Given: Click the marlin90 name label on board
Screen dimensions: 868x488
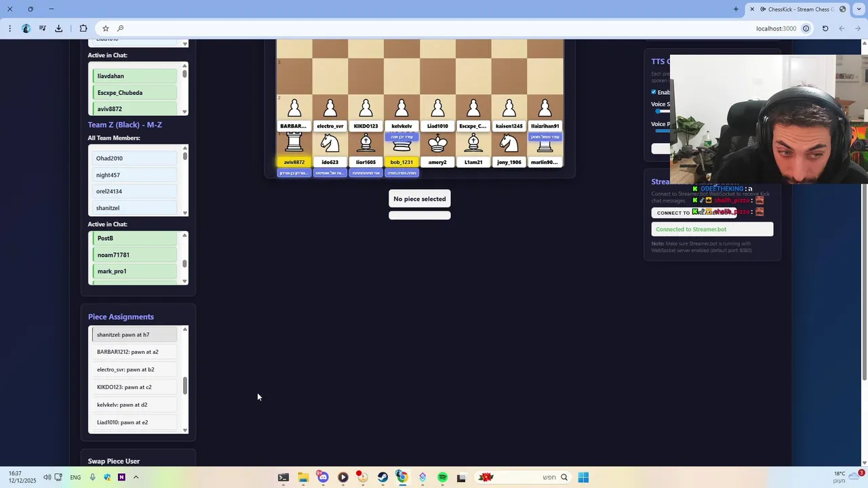Looking at the screenshot, I should click(x=545, y=162).
